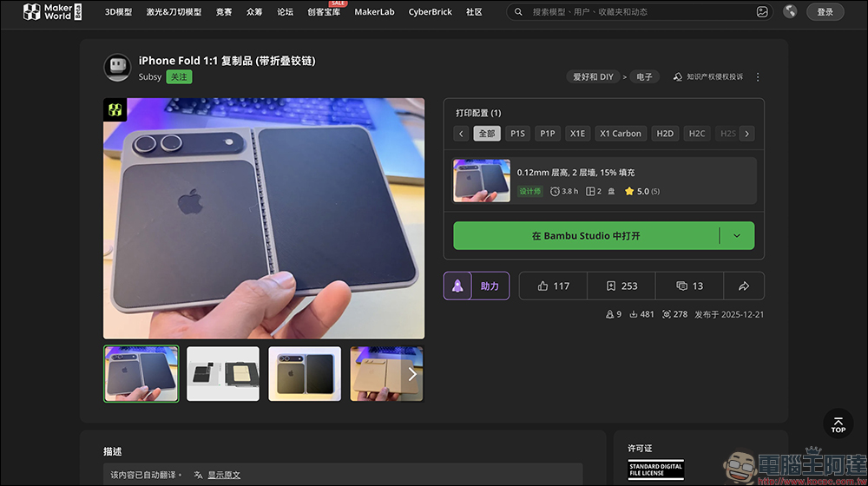Open the 论坛 menu

[285, 11]
